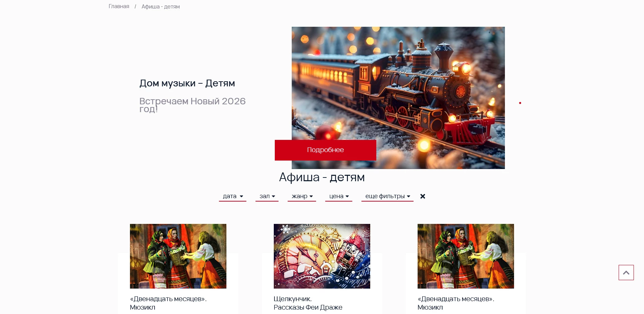
Task: Clear filters with the X icon
Action: pos(423,196)
